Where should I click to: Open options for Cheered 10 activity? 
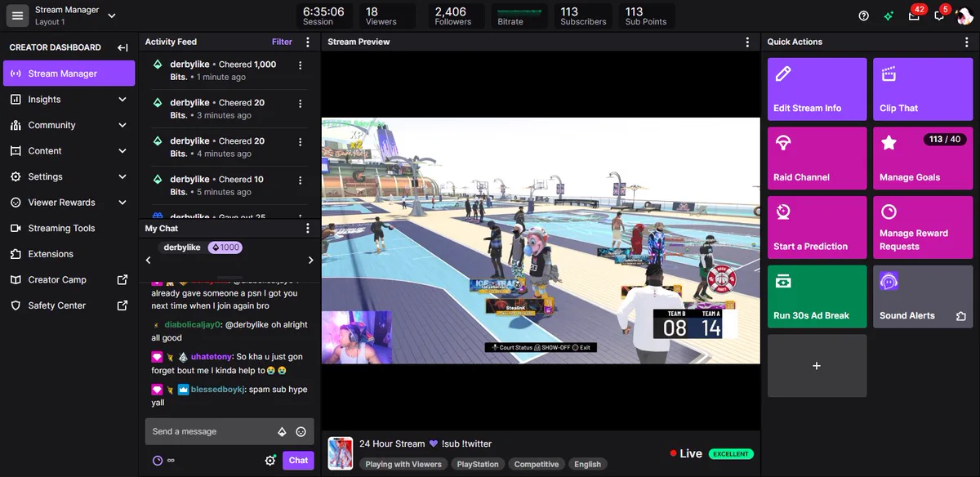(300, 181)
